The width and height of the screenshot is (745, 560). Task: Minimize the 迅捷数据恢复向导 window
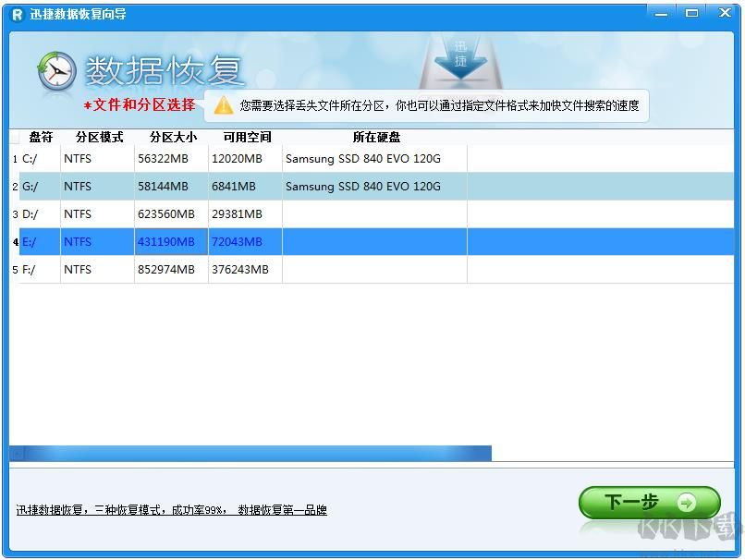(661, 14)
